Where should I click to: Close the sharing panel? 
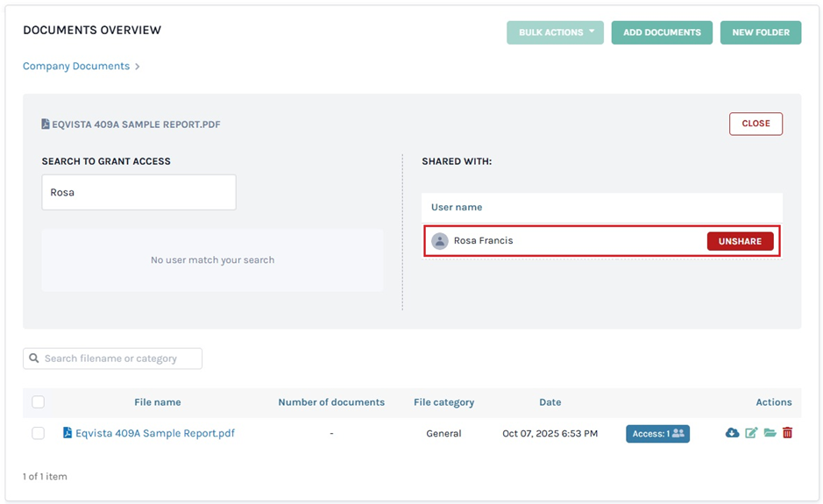point(756,124)
